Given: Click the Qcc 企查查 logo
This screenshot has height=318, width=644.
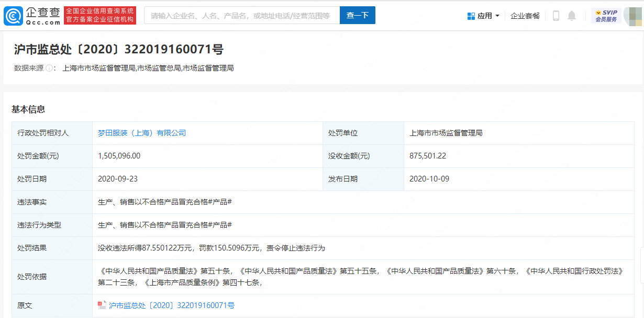Looking at the screenshot, I should [32, 16].
